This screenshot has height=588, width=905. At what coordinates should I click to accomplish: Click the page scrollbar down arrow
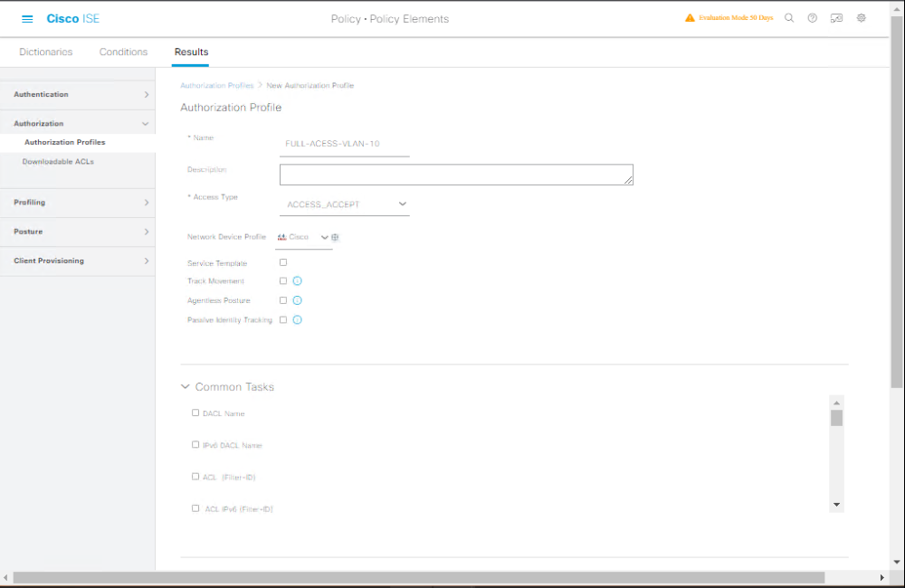(896, 562)
